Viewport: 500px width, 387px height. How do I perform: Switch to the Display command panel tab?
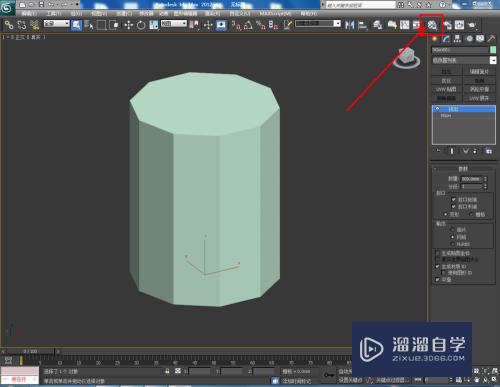point(480,39)
